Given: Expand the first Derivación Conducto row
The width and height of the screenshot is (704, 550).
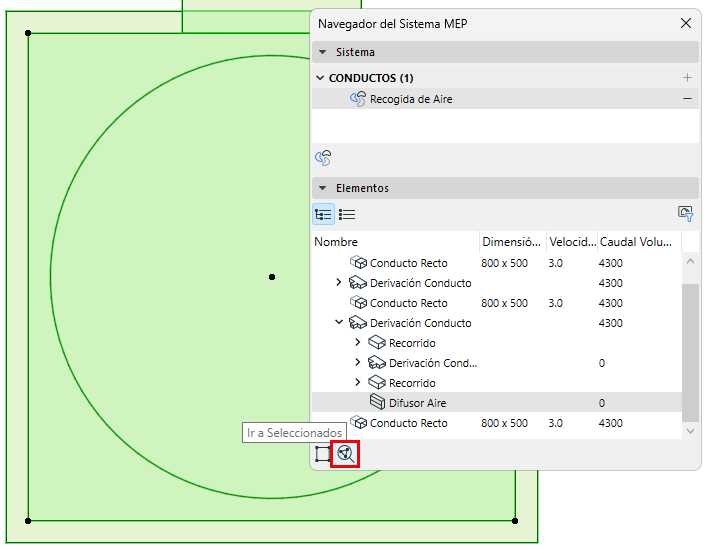Looking at the screenshot, I should coord(339,282).
